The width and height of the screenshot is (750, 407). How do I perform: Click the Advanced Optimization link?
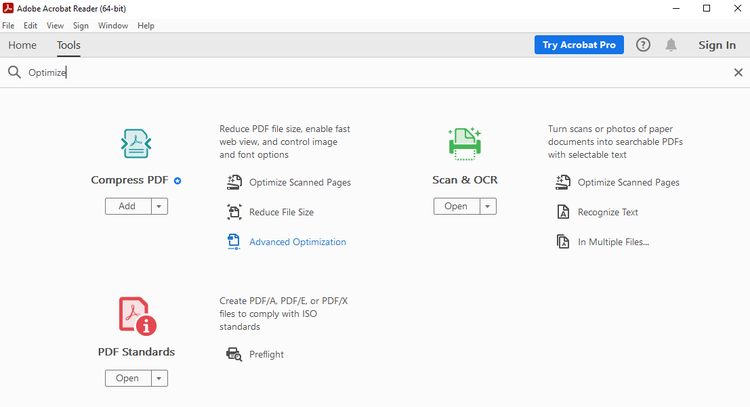[297, 242]
